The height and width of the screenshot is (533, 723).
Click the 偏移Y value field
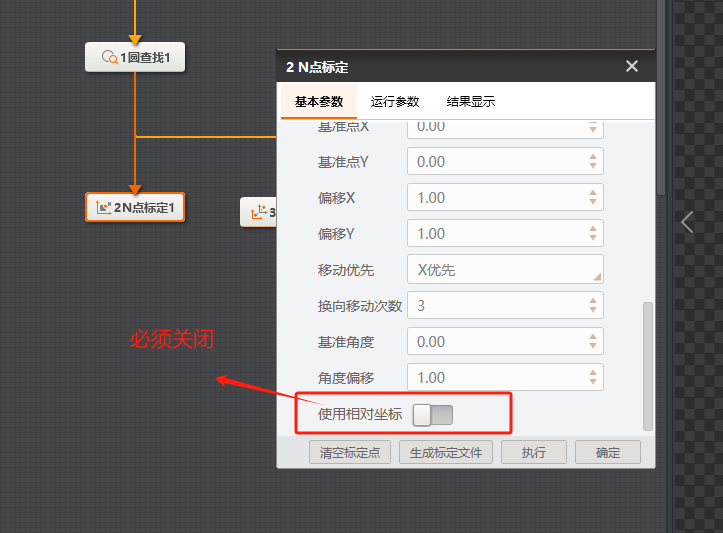click(505, 233)
